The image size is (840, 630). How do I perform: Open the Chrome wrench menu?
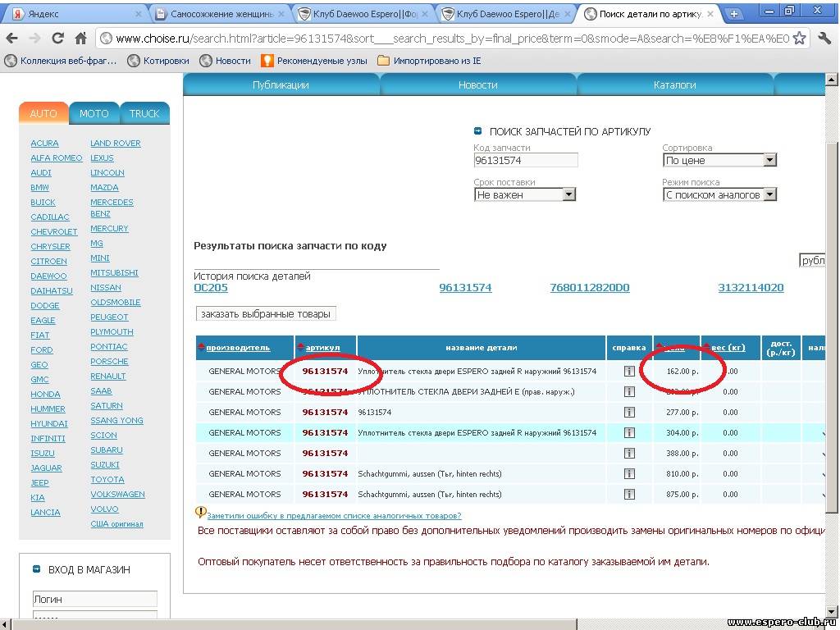[824, 38]
